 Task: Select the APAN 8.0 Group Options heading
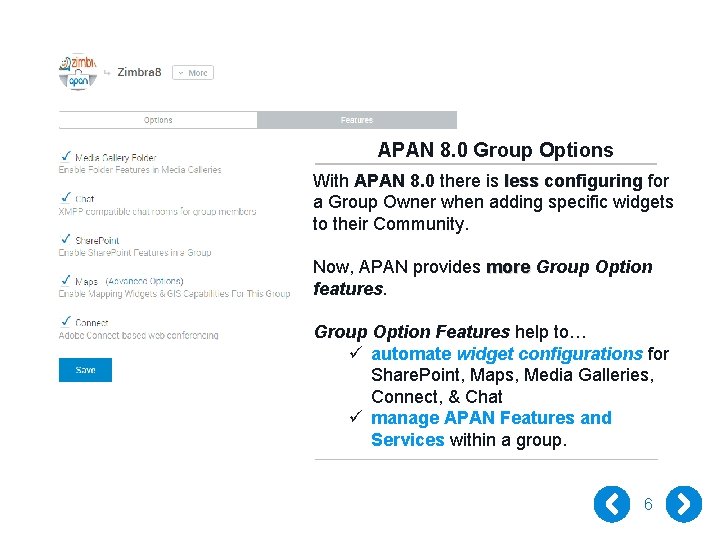(495, 150)
